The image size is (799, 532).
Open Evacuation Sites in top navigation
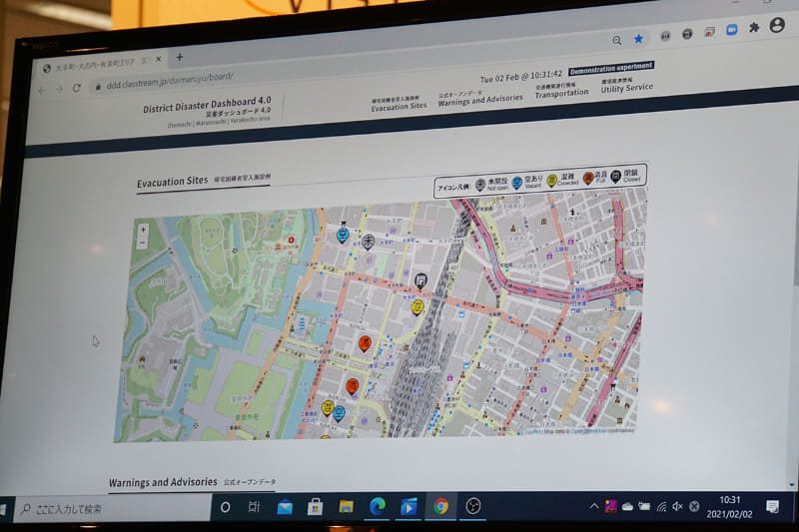tap(399, 104)
